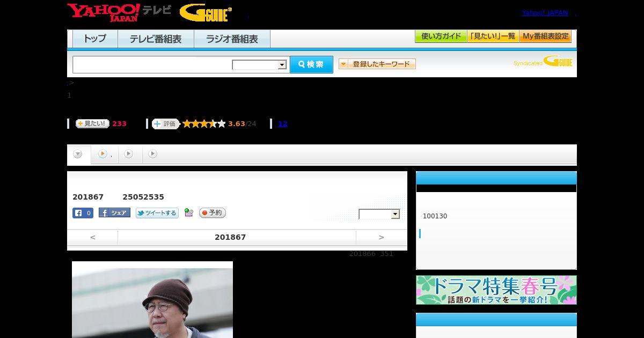
Task: Expand 登録したキーワード dropdown
Action: [377, 64]
